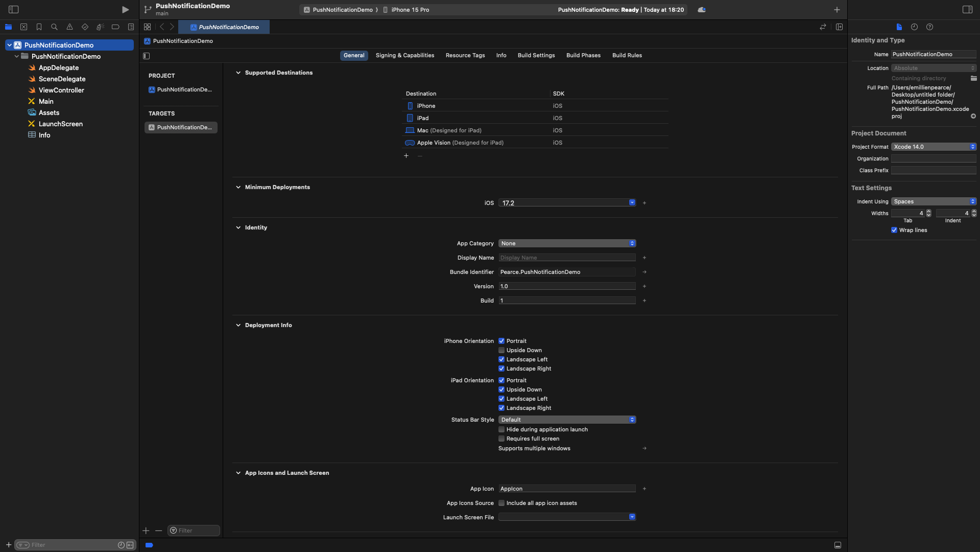Check Requires full screen option
This screenshot has width=980, height=552.
pyautogui.click(x=501, y=439)
